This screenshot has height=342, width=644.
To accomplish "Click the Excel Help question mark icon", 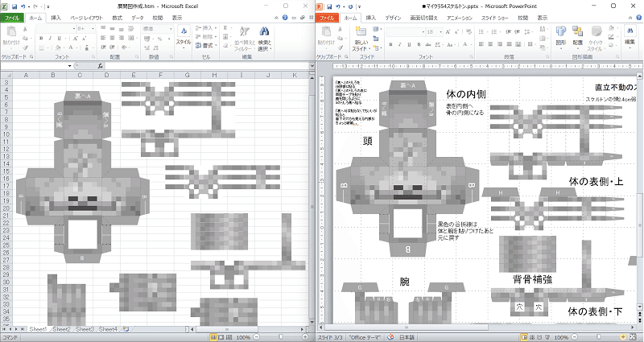I will tap(285, 18).
